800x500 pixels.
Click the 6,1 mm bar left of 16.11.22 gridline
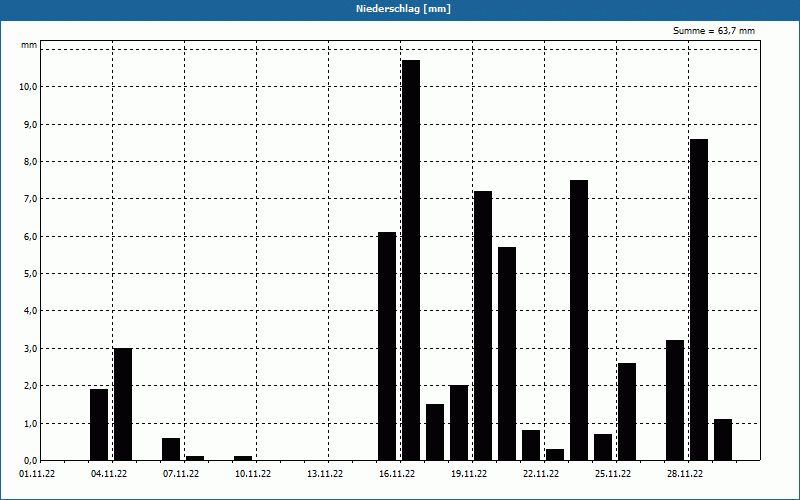[387, 346]
